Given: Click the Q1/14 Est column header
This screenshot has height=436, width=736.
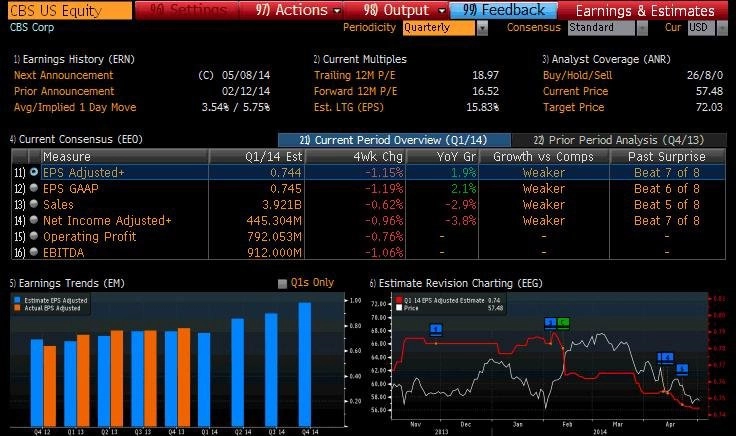Looking at the screenshot, I should coord(257,156).
